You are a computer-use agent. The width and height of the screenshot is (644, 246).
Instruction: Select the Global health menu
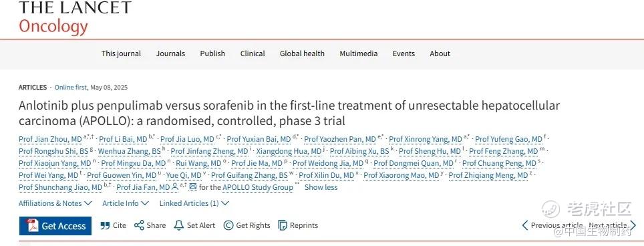[x=302, y=53]
